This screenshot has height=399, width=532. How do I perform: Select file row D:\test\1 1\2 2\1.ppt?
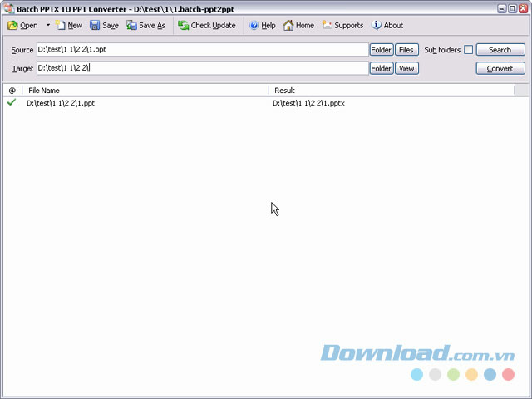61,103
